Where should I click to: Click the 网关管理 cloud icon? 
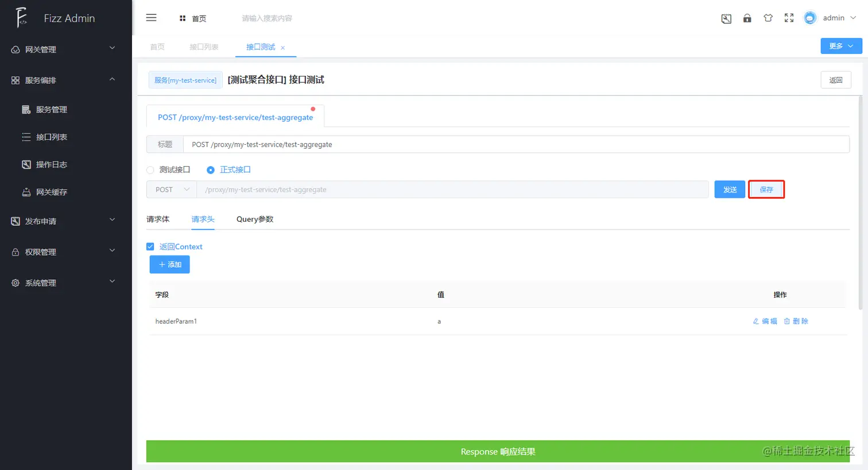[x=15, y=49]
